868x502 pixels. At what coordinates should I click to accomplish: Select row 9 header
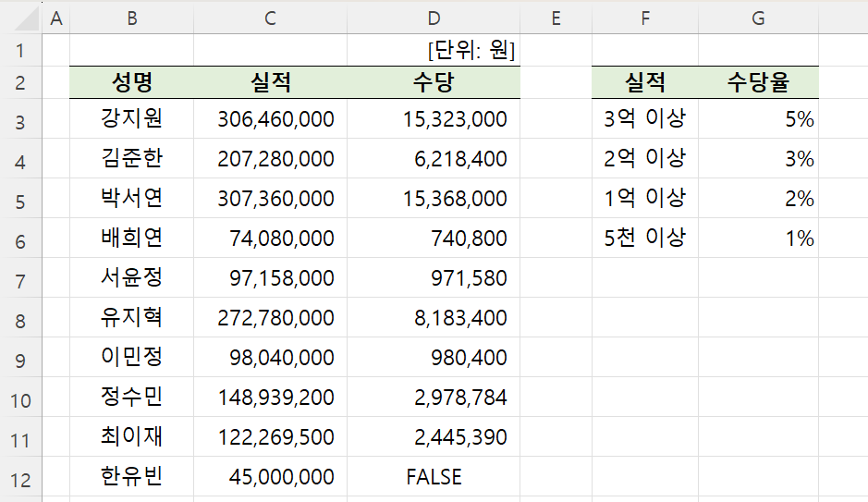point(21,358)
